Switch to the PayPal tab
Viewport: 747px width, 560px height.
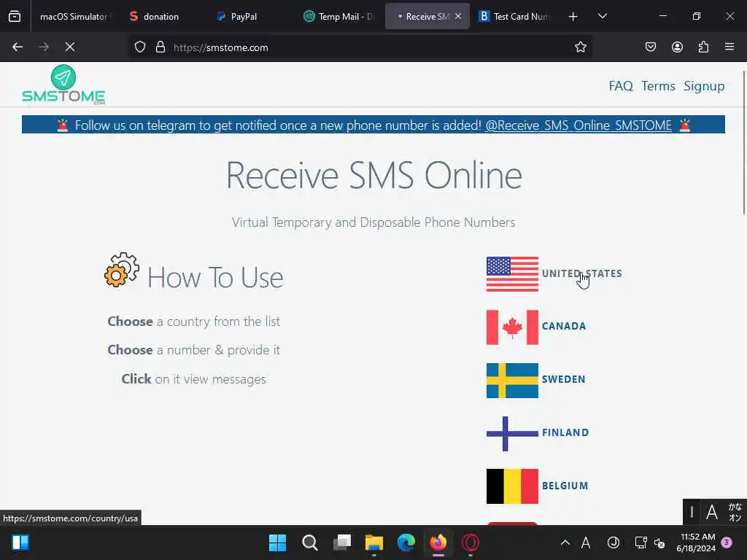click(x=244, y=16)
